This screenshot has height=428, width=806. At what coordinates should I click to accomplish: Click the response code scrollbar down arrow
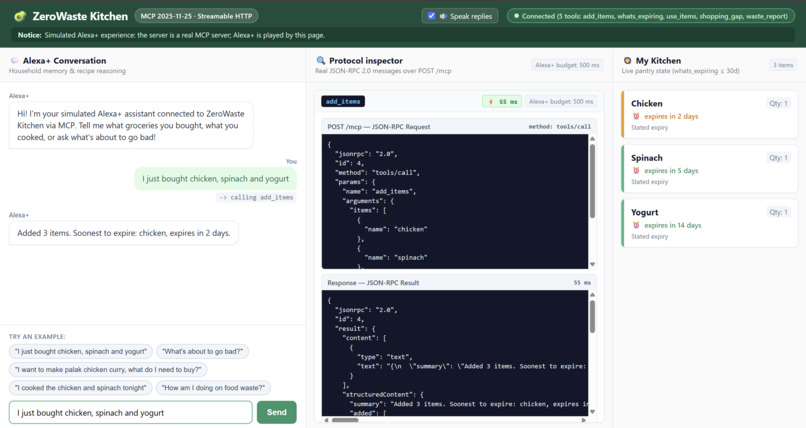(x=592, y=412)
